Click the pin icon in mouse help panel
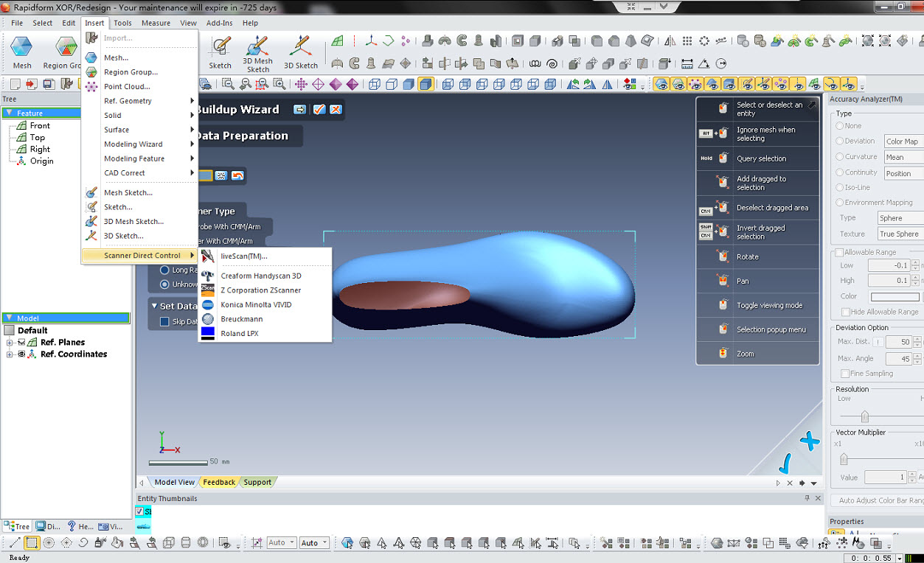Image resolution: width=924 pixels, height=563 pixels. (x=812, y=105)
